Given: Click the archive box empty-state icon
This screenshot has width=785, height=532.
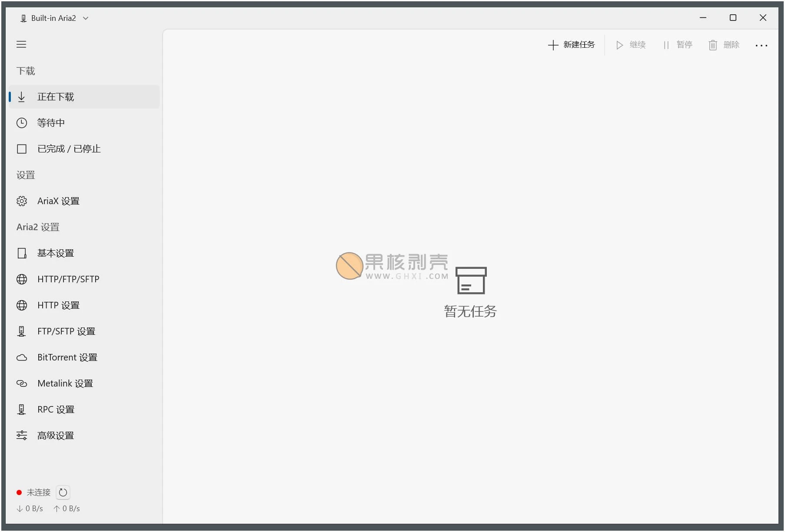Looking at the screenshot, I should click(471, 281).
